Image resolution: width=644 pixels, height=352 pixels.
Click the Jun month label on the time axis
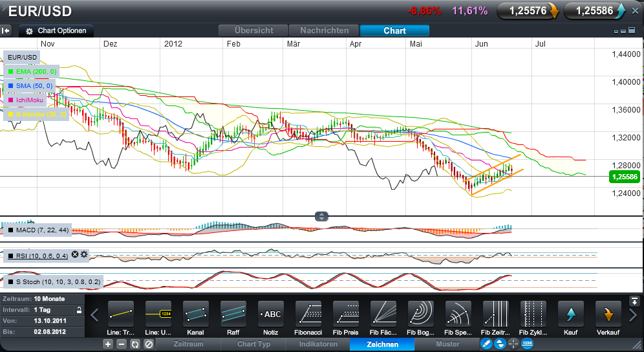point(481,44)
